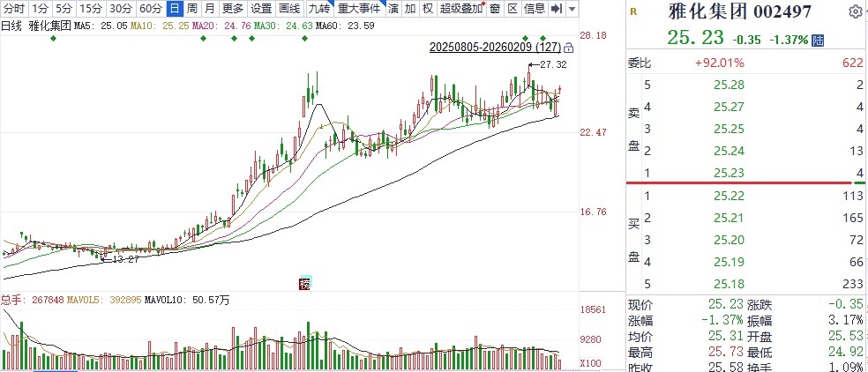Expand the toolbar dropdown arrow at far right
This screenshot has width=868, height=372.
coord(574,9)
